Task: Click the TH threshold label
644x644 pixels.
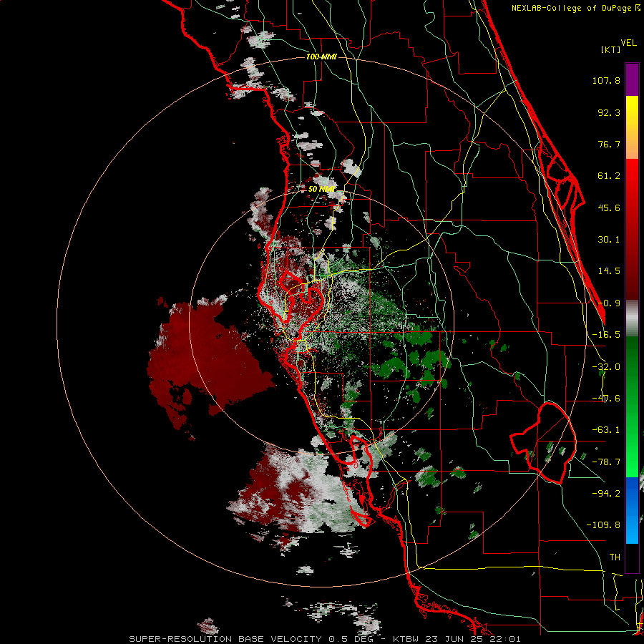Action: (x=615, y=557)
